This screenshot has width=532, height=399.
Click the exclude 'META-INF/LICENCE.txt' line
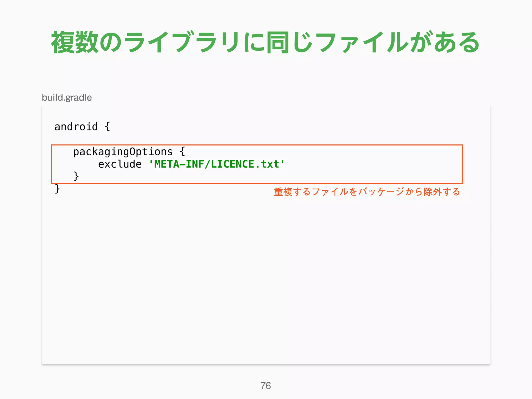pos(191,164)
